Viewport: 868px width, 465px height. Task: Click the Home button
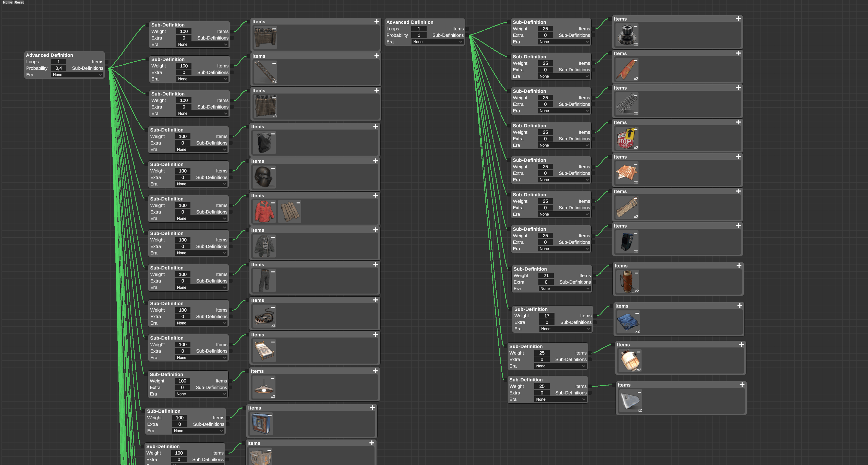(x=7, y=2)
